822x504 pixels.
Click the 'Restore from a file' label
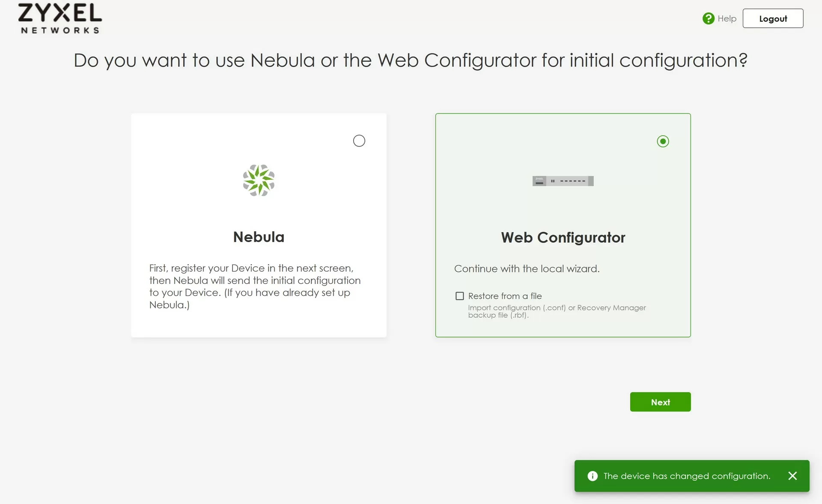click(505, 296)
